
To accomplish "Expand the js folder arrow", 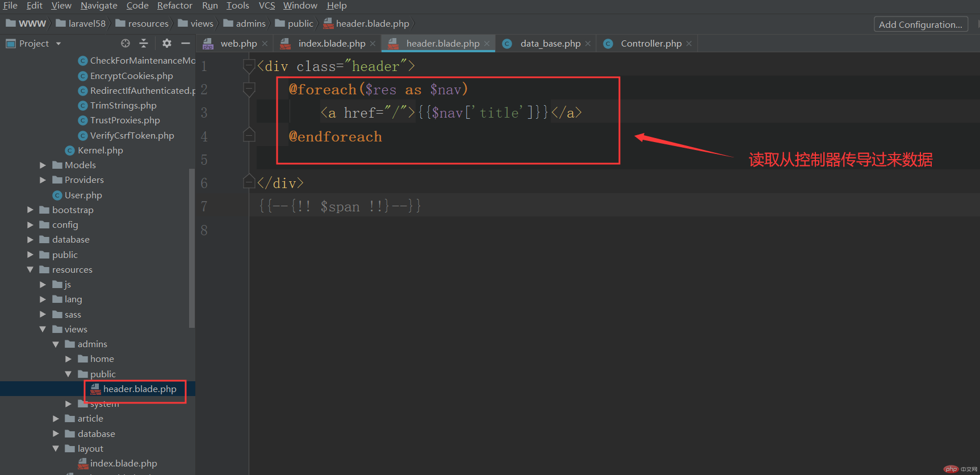I will tap(43, 285).
